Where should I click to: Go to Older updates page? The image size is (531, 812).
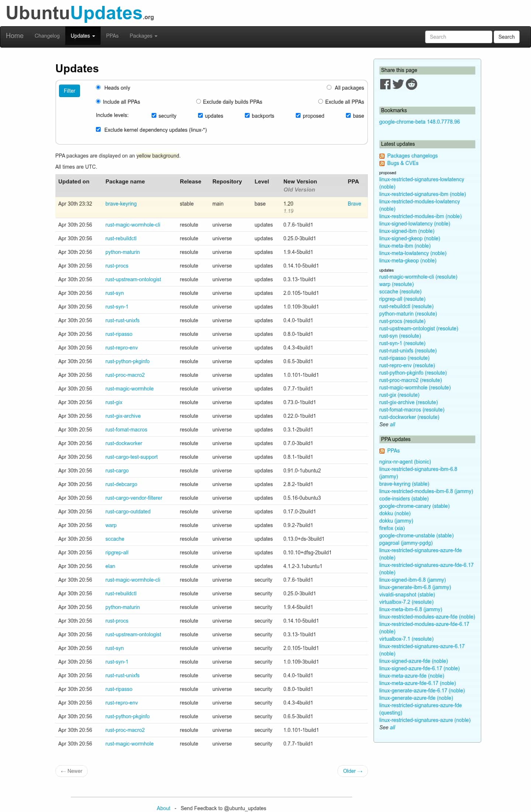click(x=353, y=771)
